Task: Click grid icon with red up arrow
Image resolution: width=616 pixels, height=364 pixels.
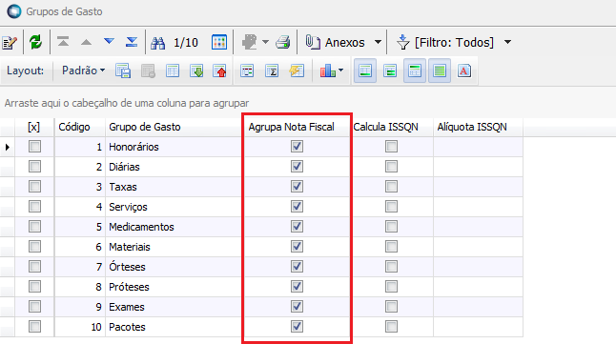Action: coord(219,71)
